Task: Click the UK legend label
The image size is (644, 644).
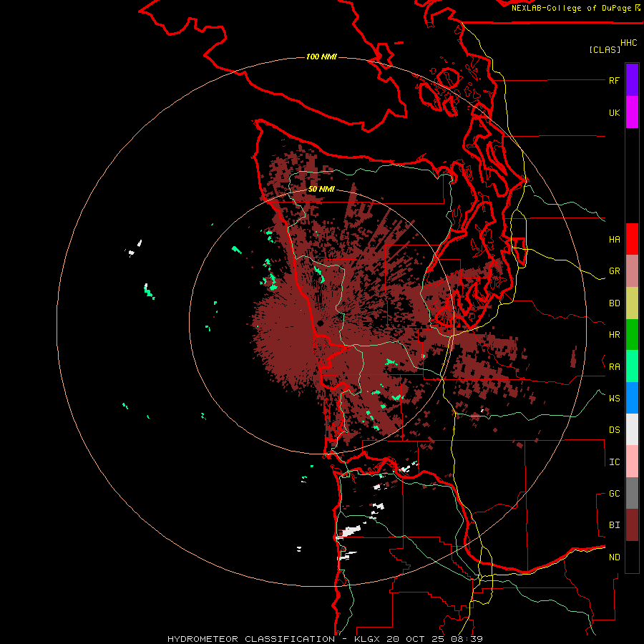Action: click(x=614, y=112)
